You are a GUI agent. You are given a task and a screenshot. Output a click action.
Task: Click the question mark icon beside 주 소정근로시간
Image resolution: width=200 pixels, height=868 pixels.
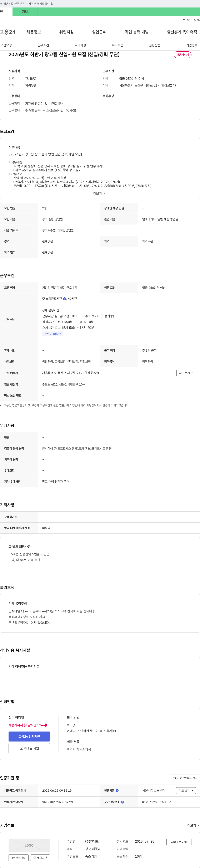tap(65, 299)
